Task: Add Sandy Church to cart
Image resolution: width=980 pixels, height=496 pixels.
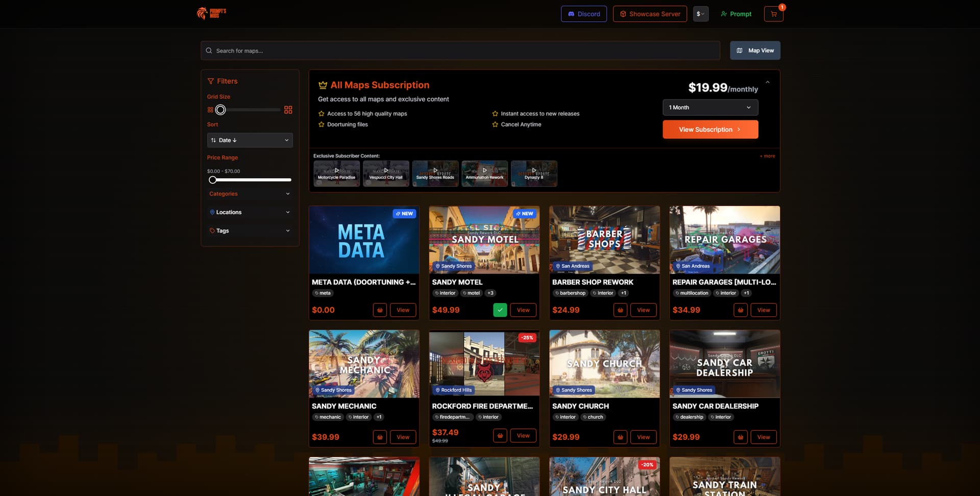Action: coord(620,437)
